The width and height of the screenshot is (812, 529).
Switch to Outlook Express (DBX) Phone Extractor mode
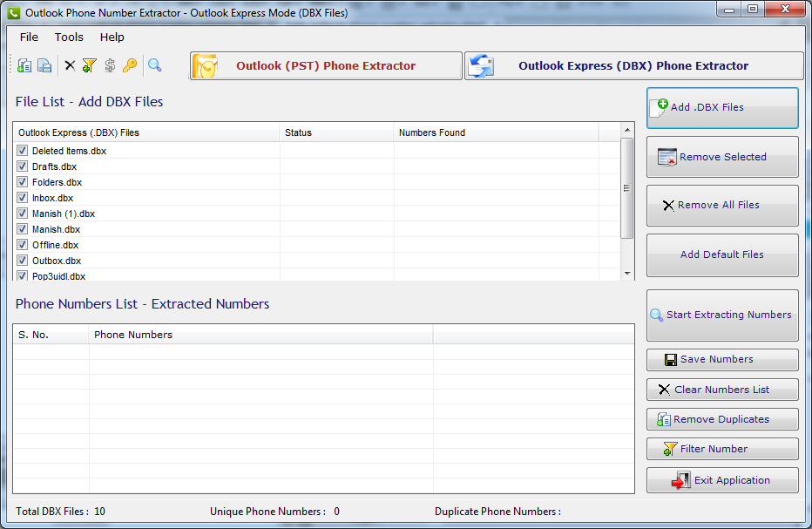pos(634,66)
